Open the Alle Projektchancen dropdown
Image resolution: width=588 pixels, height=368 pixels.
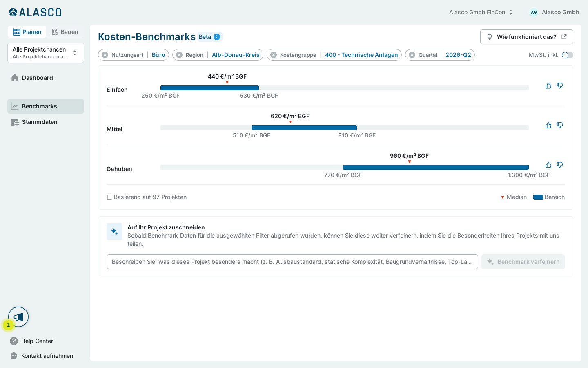tap(46, 53)
